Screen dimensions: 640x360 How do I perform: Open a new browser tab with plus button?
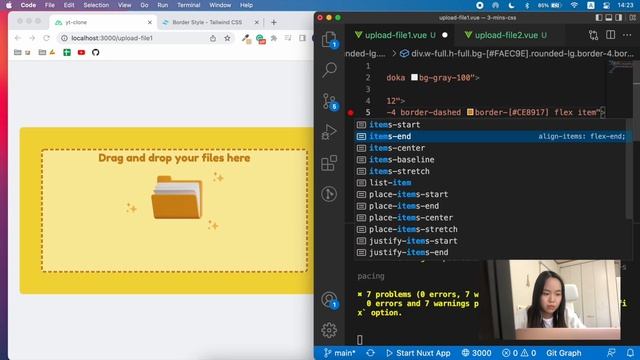click(274, 22)
